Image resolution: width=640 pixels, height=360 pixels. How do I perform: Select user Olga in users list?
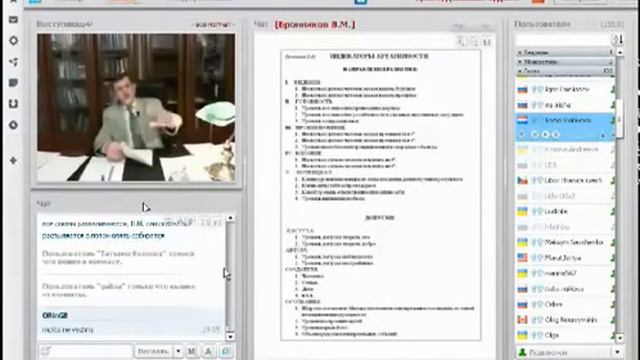tap(565, 335)
